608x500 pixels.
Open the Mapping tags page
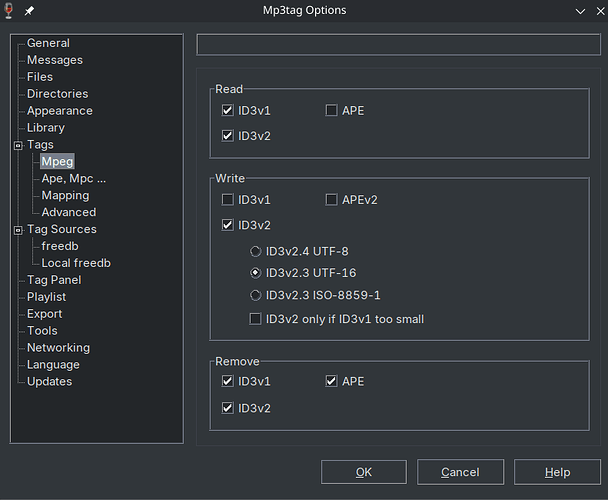(x=65, y=196)
